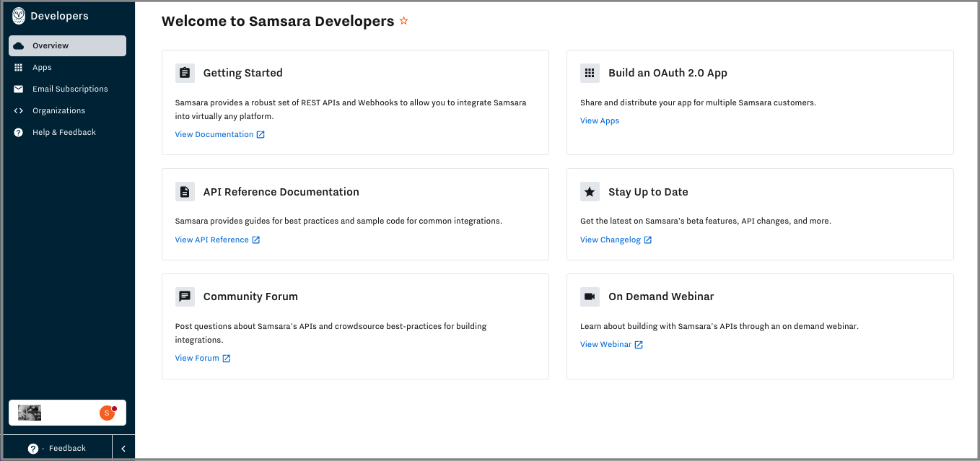This screenshot has height=461, width=980.
Task: Open Email Subscriptions in the sidebar
Action: pyautogui.click(x=67, y=89)
